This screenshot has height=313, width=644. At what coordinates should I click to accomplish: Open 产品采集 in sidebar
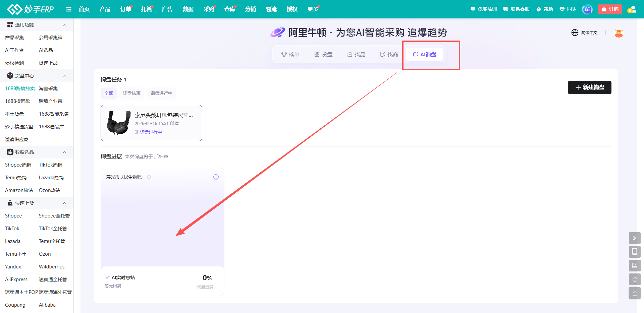(14, 38)
